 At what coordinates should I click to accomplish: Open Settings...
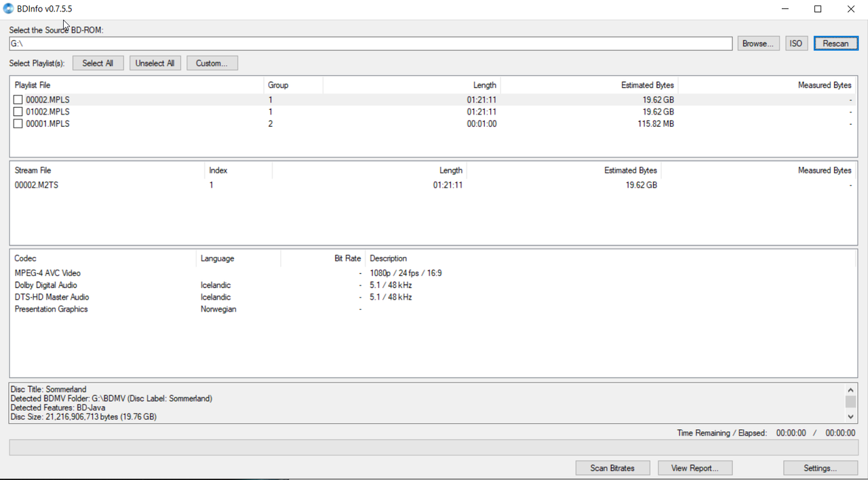click(821, 468)
